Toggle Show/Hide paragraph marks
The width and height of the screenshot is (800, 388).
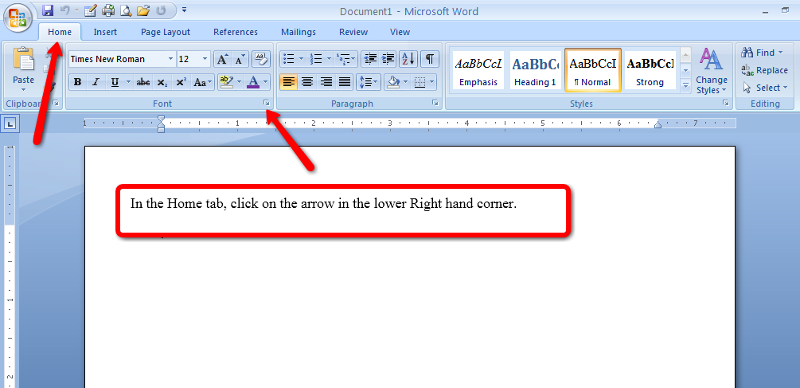pos(430,59)
